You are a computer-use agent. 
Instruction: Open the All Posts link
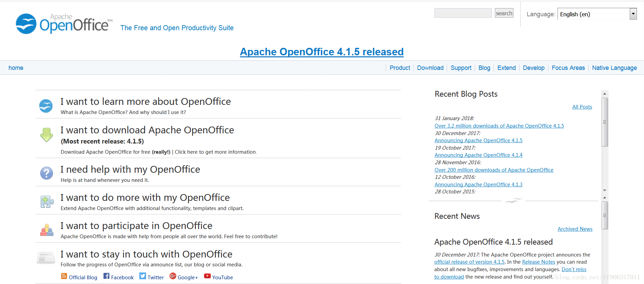pos(582,107)
